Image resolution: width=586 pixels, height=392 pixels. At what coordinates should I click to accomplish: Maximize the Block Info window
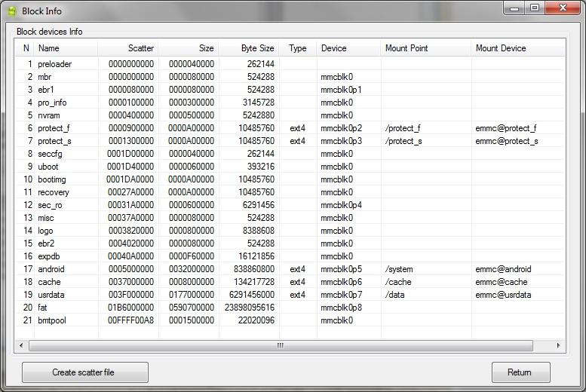pyautogui.click(x=535, y=8)
